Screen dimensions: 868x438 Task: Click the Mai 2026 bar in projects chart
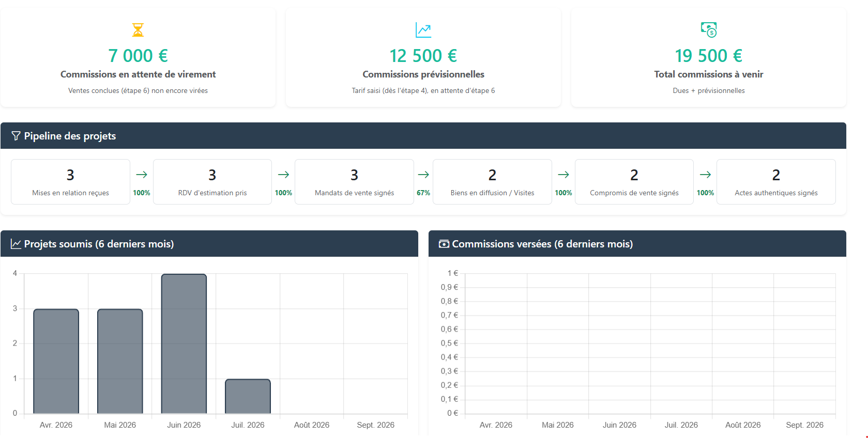click(120, 361)
